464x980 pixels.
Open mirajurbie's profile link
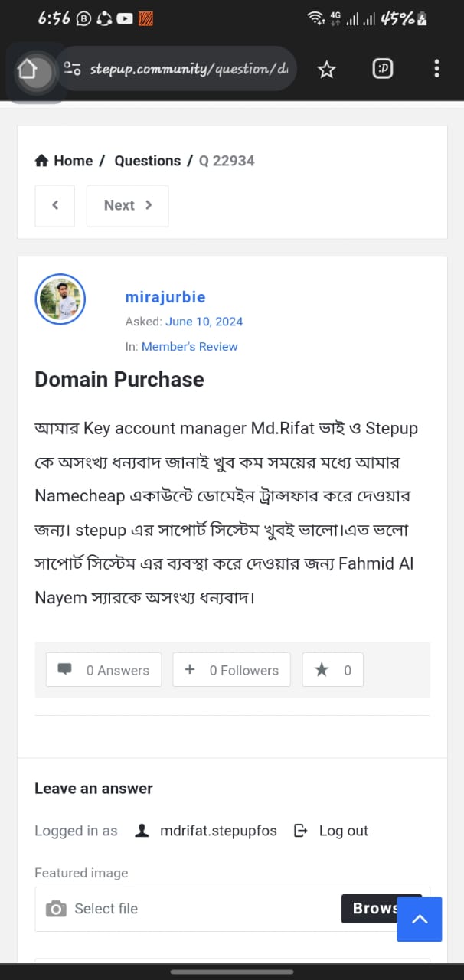(165, 297)
